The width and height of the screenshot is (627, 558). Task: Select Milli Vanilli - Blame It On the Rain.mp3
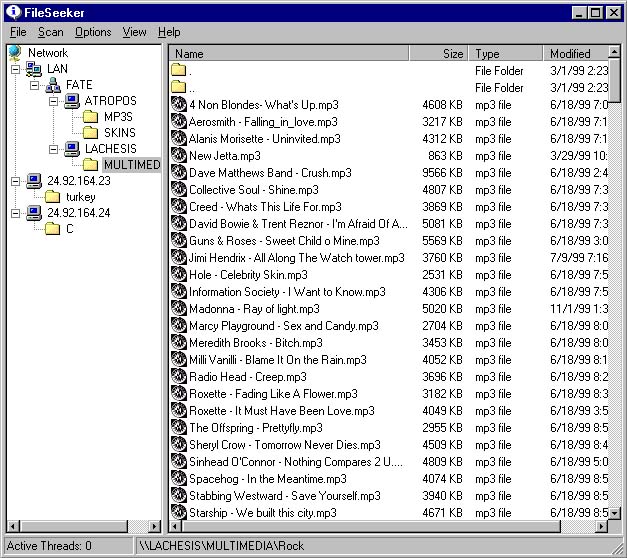click(x=278, y=360)
